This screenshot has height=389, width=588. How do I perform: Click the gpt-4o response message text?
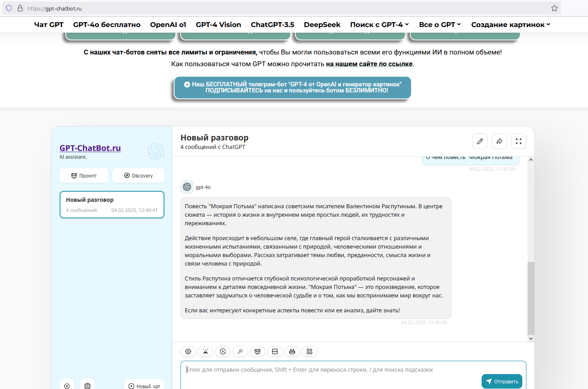(x=316, y=258)
